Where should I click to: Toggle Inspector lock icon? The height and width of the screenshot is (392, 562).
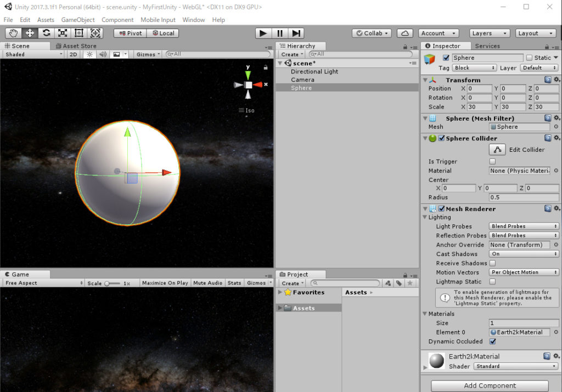pos(547,47)
